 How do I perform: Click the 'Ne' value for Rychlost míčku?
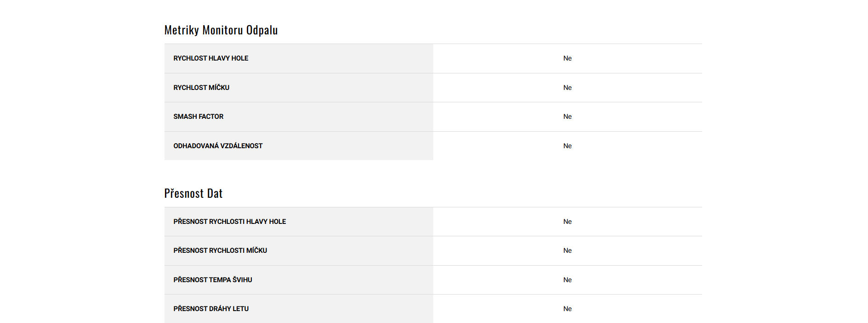(x=567, y=88)
